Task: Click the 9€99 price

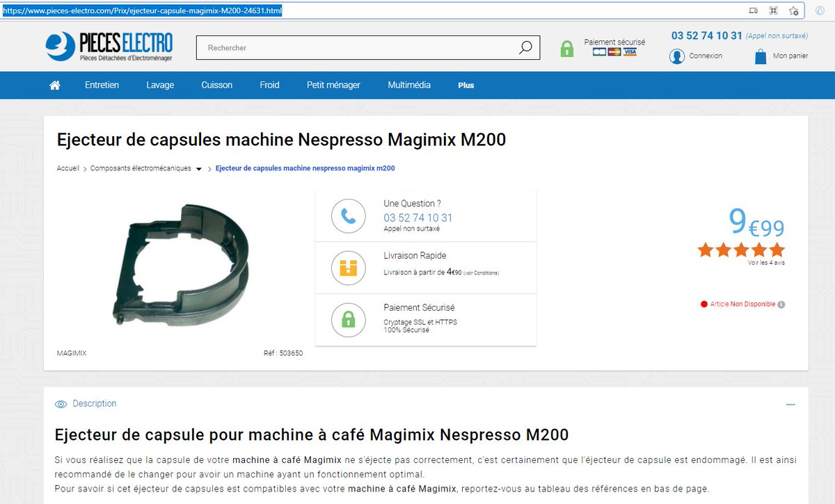Action: pyautogui.click(x=756, y=222)
